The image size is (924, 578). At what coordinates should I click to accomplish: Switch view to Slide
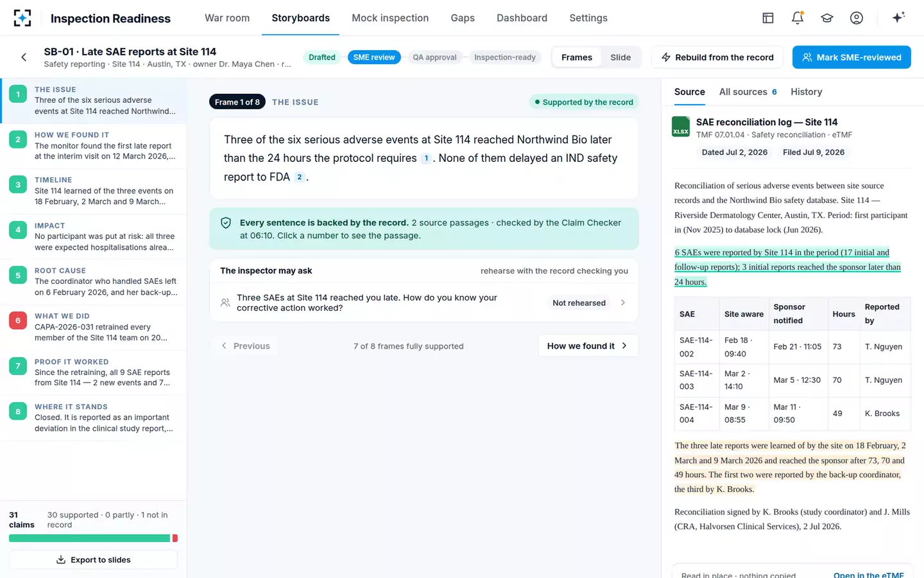pyautogui.click(x=620, y=57)
